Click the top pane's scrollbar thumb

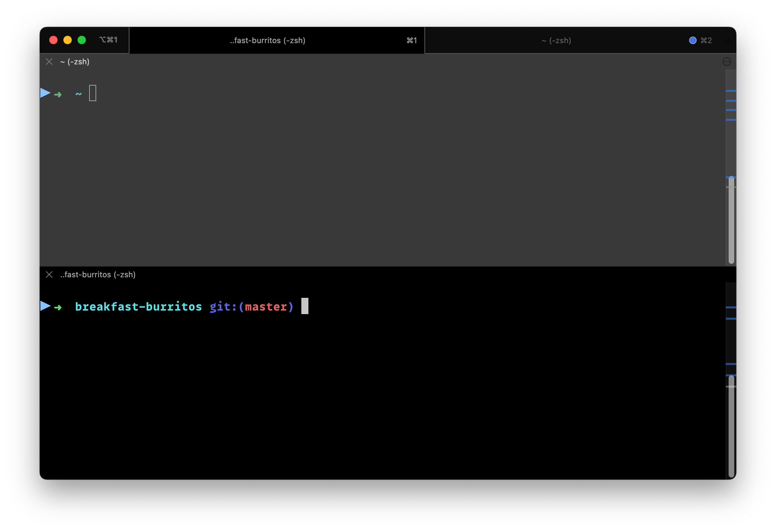click(731, 219)
